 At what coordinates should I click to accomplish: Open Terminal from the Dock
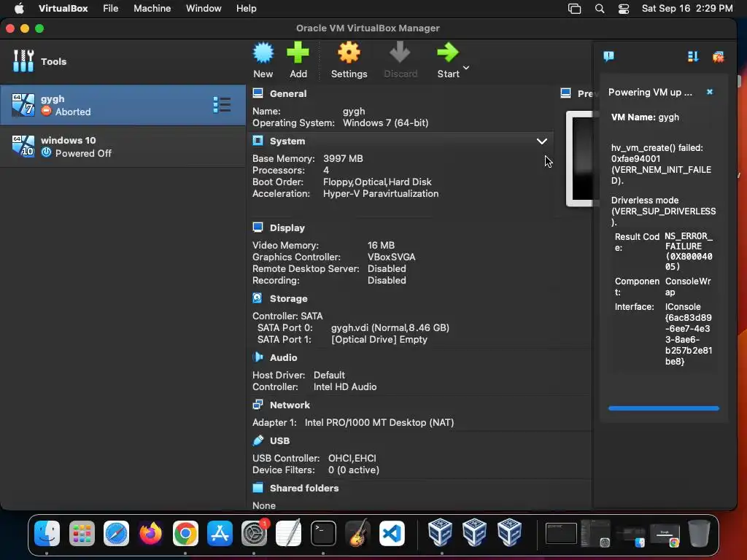tap(323, 533)
